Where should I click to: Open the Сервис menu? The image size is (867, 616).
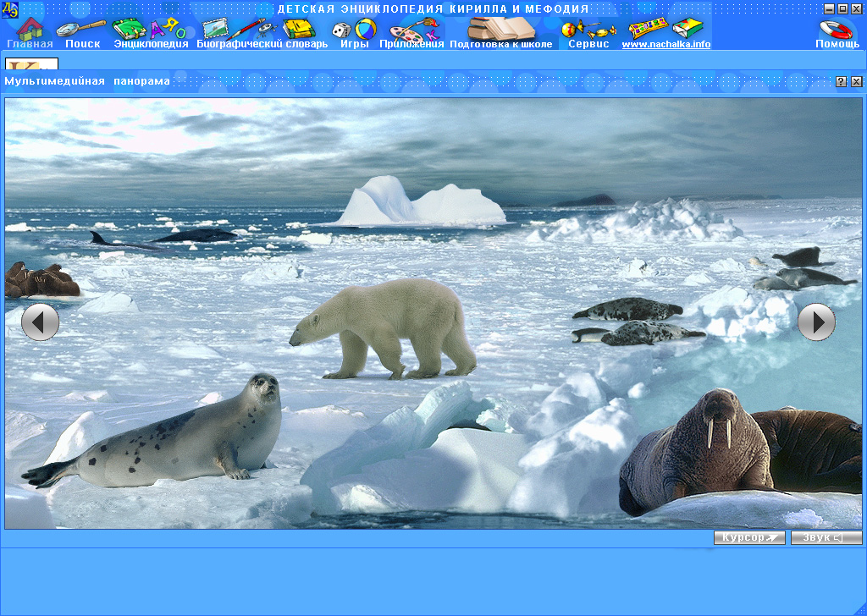coord(588,32)
